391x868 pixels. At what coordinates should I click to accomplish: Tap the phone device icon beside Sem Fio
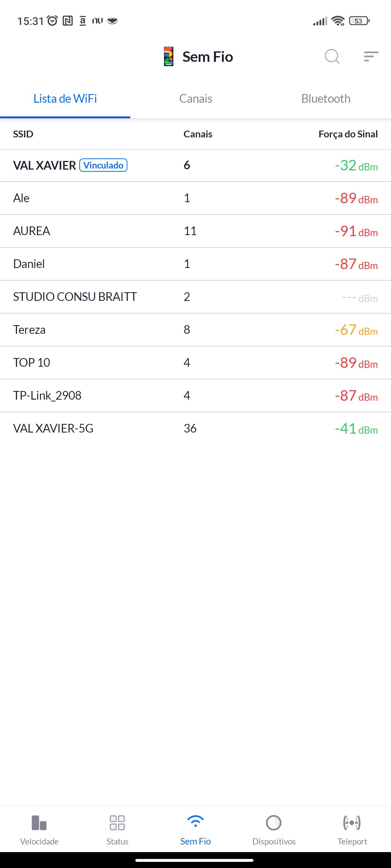click(x=169, y=56)
